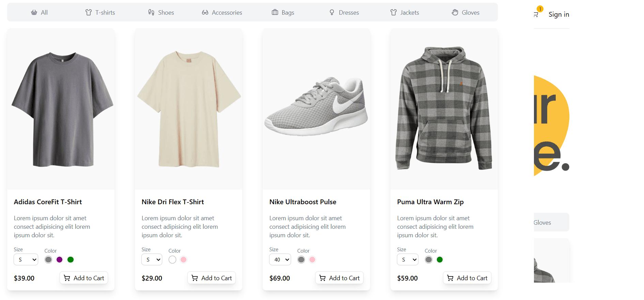Click the cart icon on Nike Ultraboost Add to Cart
The width and height of the screenshot is (644, 300).
(322, 278)
